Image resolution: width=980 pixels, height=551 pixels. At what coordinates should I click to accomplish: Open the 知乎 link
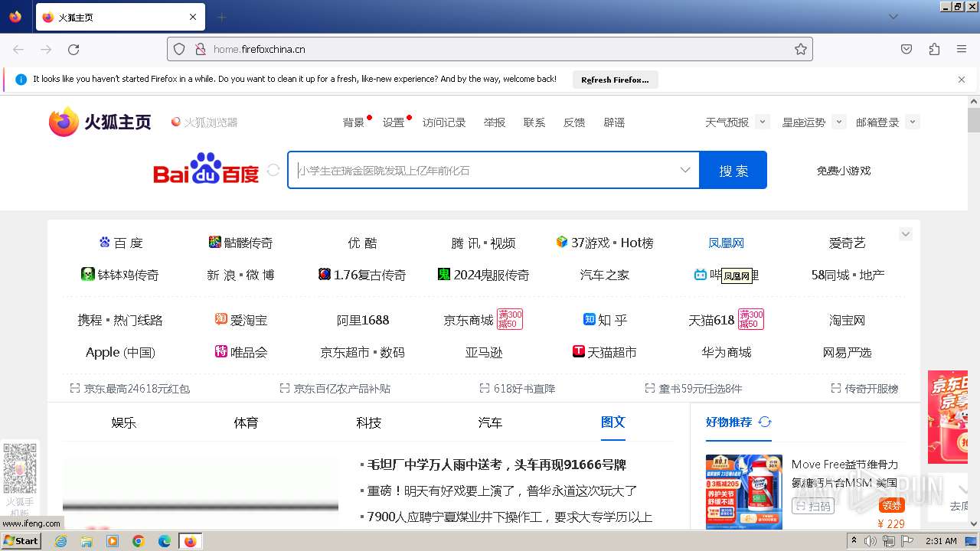605,320
